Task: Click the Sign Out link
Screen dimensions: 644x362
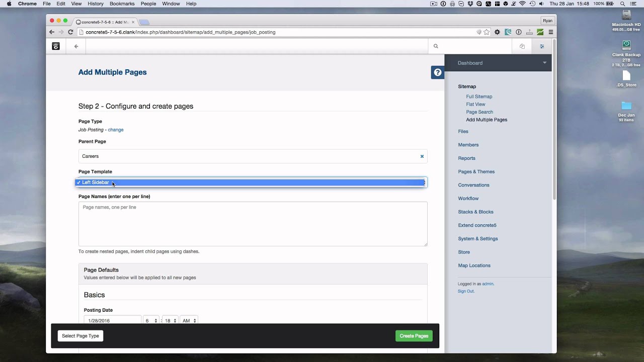Action: point(466,291)
